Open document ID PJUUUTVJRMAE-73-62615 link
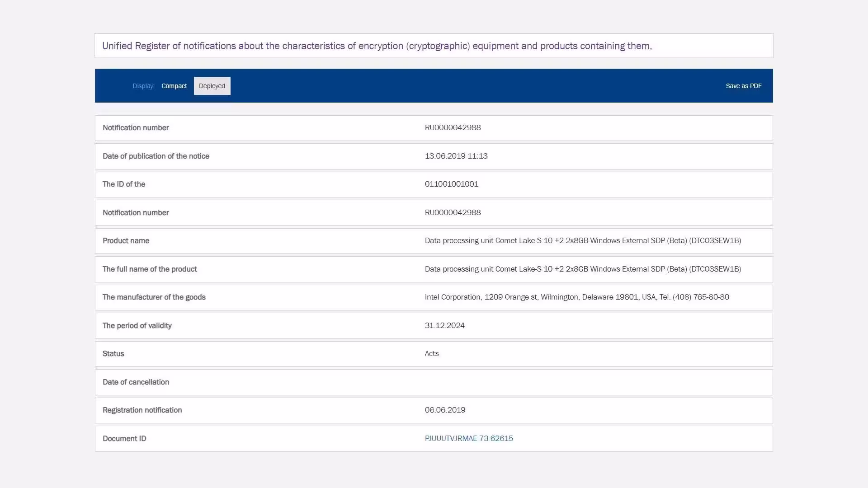 click(x=469, y=438)
